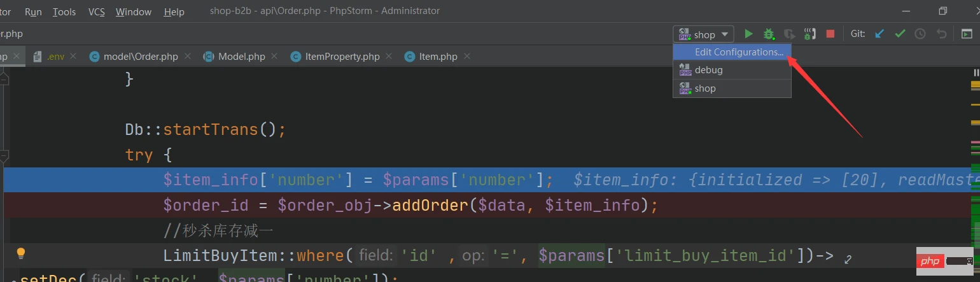The height and width of the screenshot is (282, 980).
Task: Click the lightbulb quick-fix icon in gutter
Action: tap(20, 253)
